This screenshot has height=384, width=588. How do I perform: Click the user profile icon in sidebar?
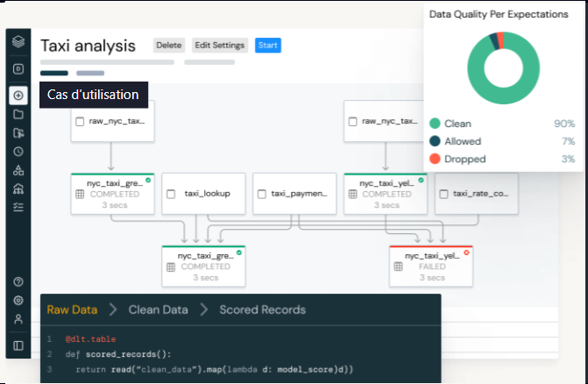click(18, 319)
